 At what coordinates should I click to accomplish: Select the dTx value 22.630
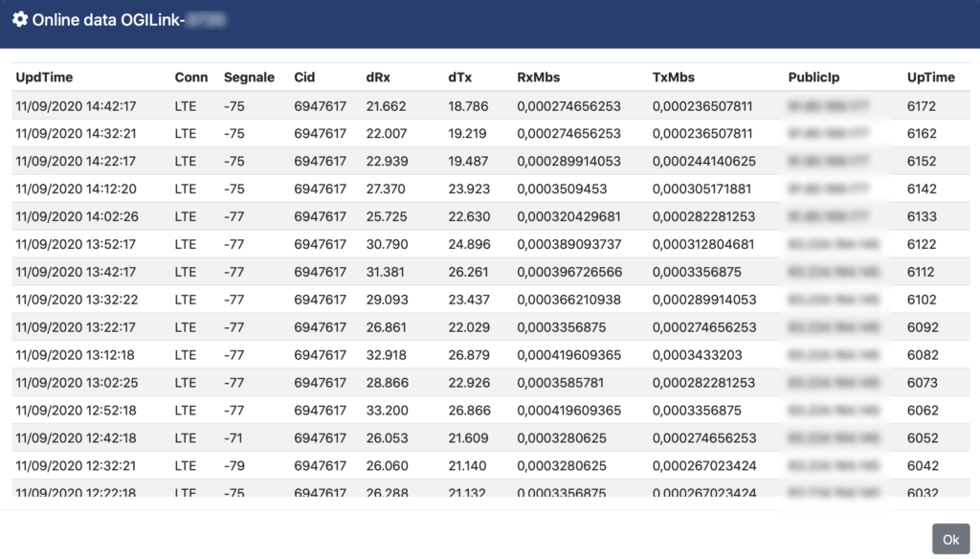[469, 217]
